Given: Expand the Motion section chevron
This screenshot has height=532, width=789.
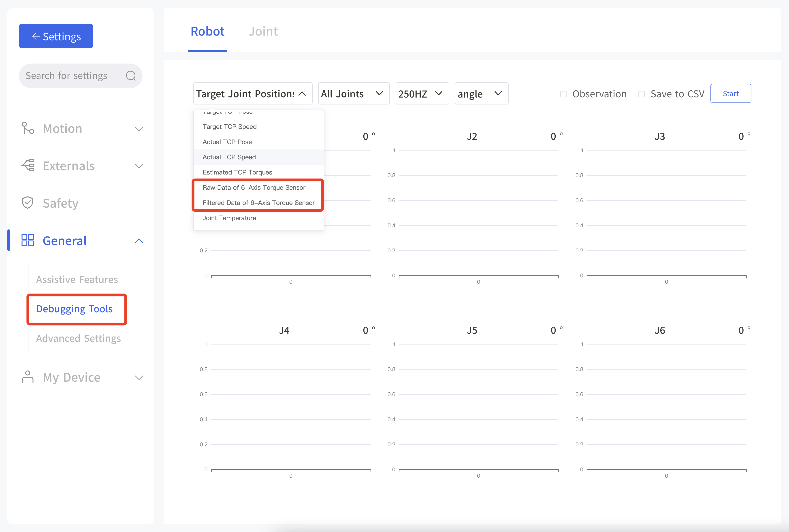Looking at the screenshot, I should (139, 129).
